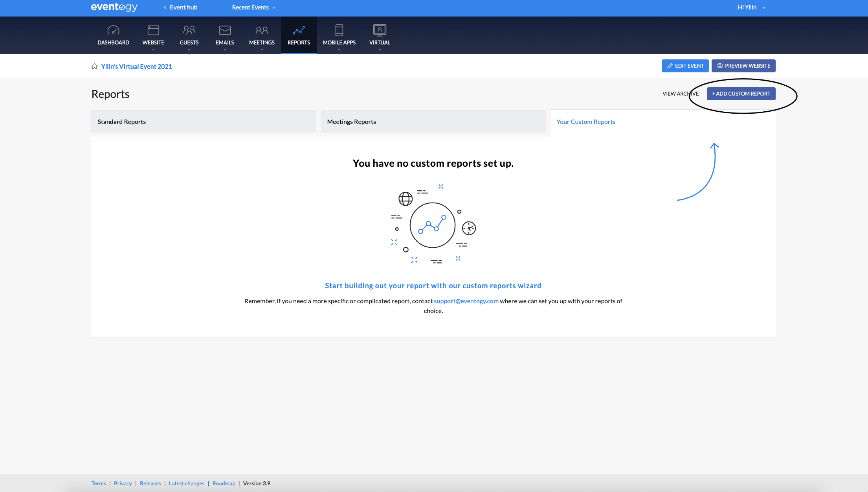The width and height of the screenshot is (868, 492).
Task: Select the Your Custom Reports tab
Action: point(585,122)
